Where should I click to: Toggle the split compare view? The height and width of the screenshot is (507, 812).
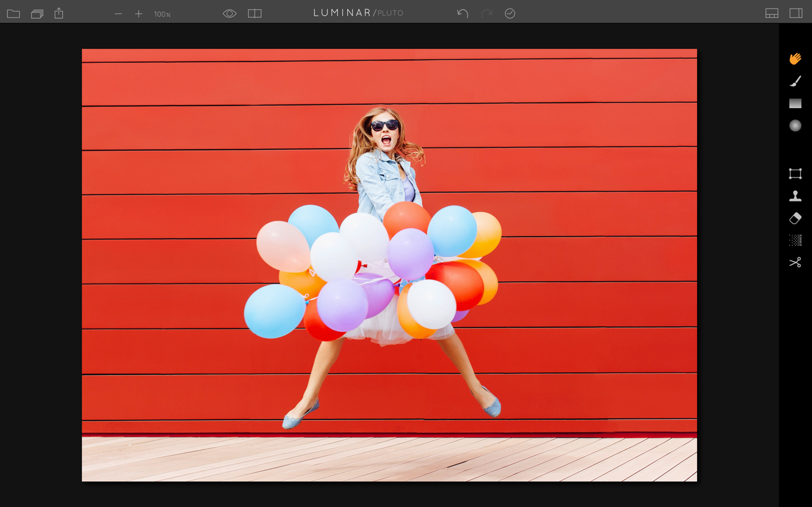(255, 14)
